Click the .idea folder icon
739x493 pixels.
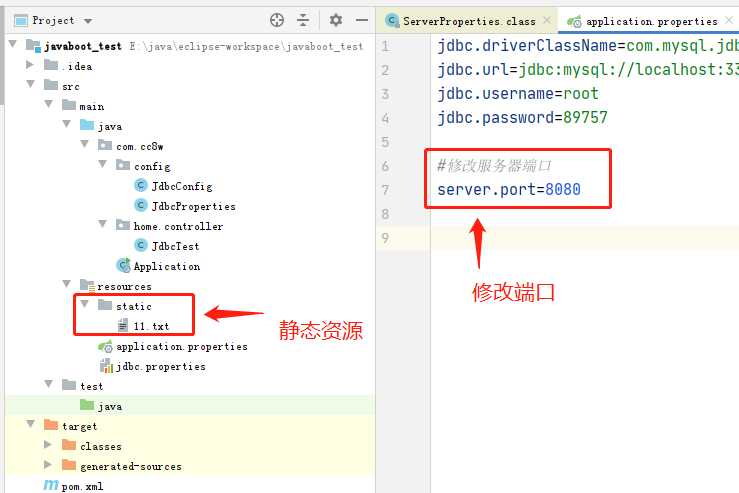coord(51,65)
